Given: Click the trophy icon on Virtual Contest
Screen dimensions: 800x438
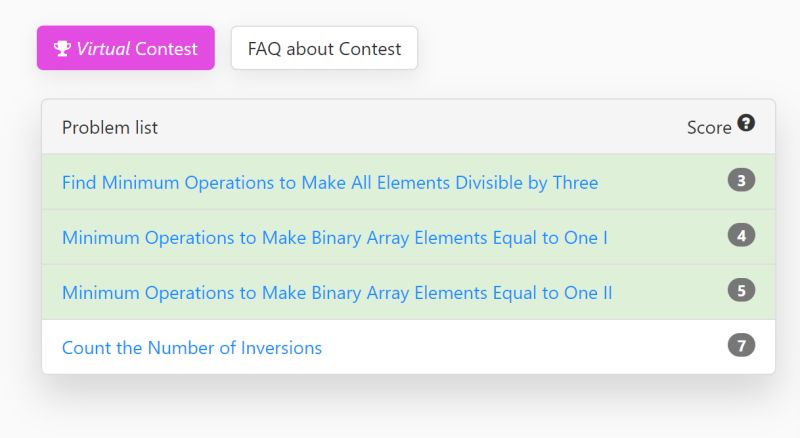Looking at the screenshot, I should click(x=62, y=48).
